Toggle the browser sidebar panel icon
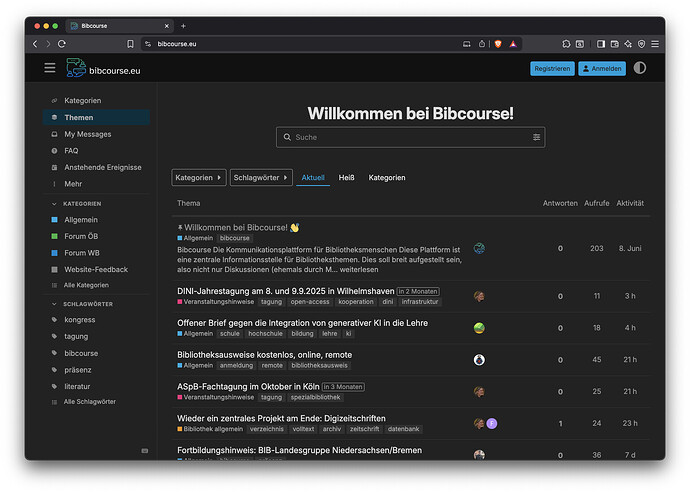This screenshot has height=493, width=690. (601, 44)
